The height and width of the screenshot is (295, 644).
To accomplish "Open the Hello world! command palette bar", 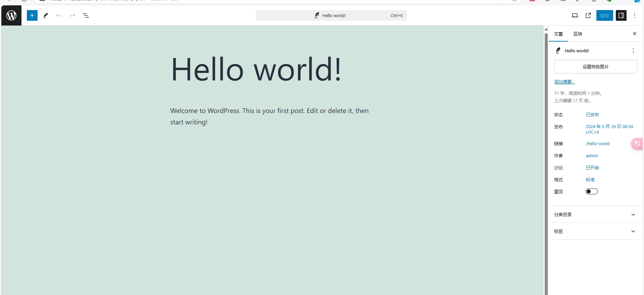I will tap(331, 15).
